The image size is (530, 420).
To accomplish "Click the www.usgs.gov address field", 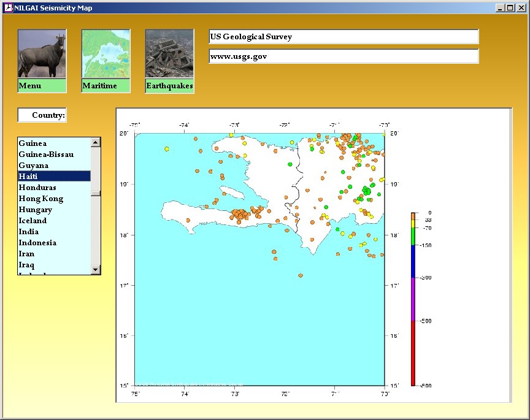I will 344,56.
